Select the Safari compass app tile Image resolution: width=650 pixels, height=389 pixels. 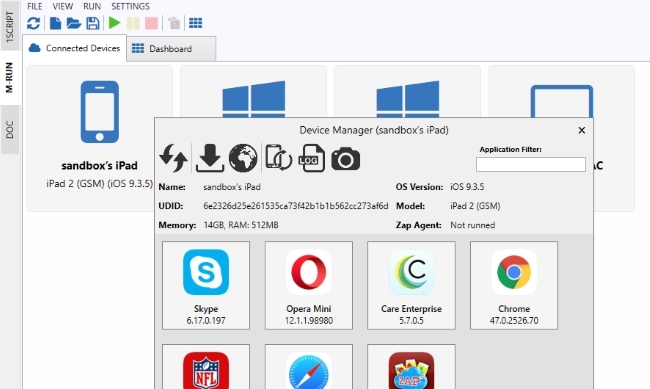309,367
